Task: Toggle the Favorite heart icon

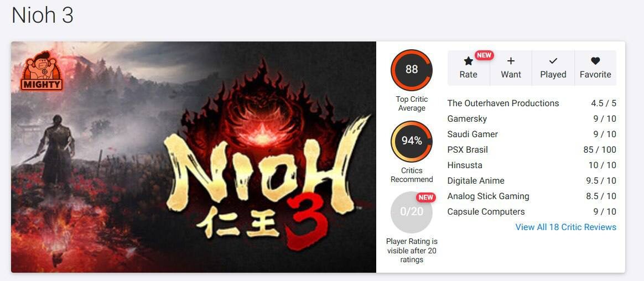Action: point(595,61)
